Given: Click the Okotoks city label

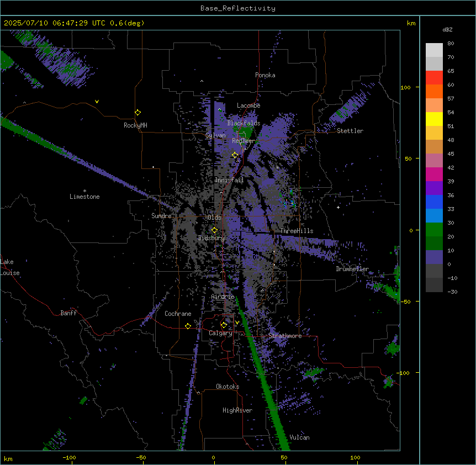Looking at the screenshot, I should click(x=228, y=387).
